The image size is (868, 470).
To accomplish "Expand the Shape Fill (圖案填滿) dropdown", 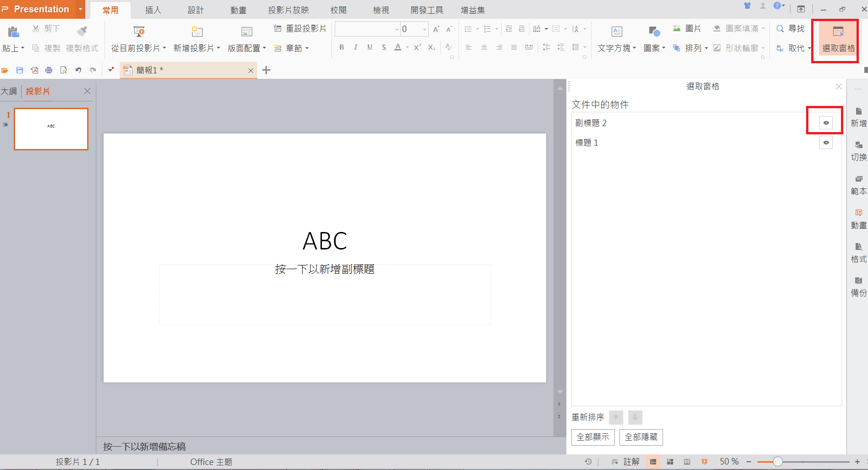I will click(763, 28).
